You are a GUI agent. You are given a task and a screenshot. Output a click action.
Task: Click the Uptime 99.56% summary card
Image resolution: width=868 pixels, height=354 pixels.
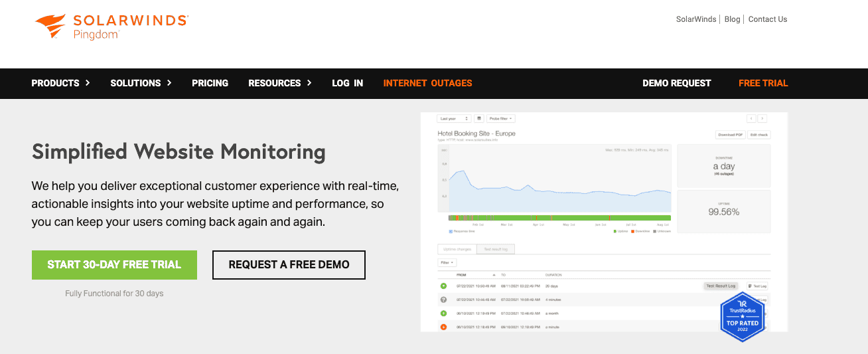(724, 211)
